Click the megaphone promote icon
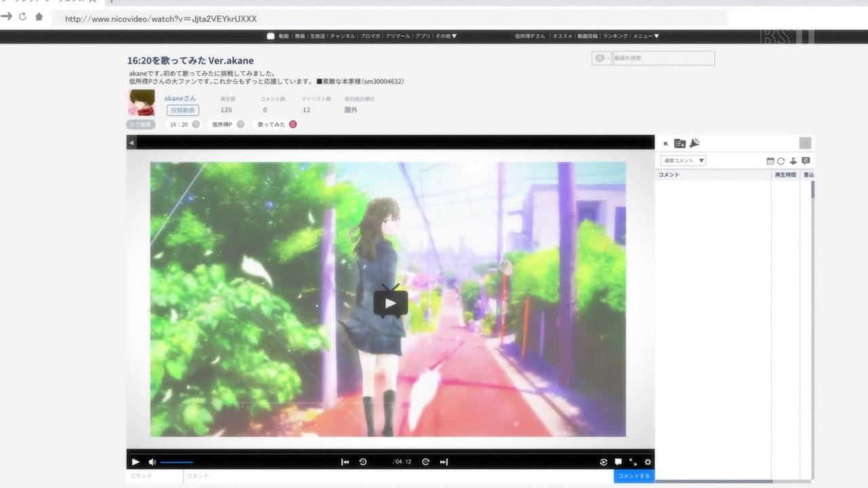 point(694,143)
